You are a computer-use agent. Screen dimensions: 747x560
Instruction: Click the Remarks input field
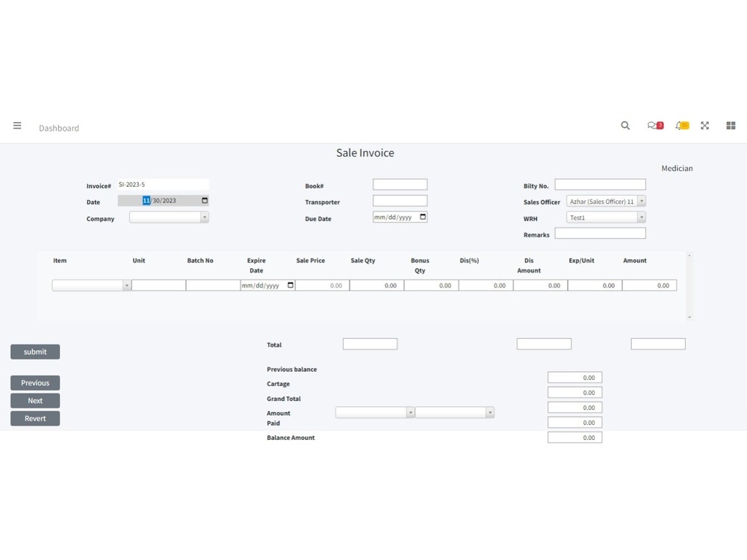click(601, 233)
